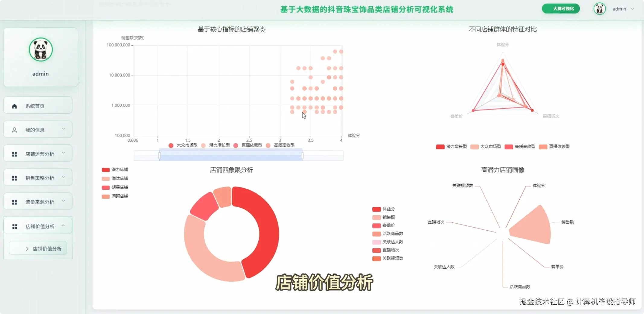Select the 销售策略分析 menu item
Image resolution: width=644 pixels, height=314 pixels.
coord(38,177)
